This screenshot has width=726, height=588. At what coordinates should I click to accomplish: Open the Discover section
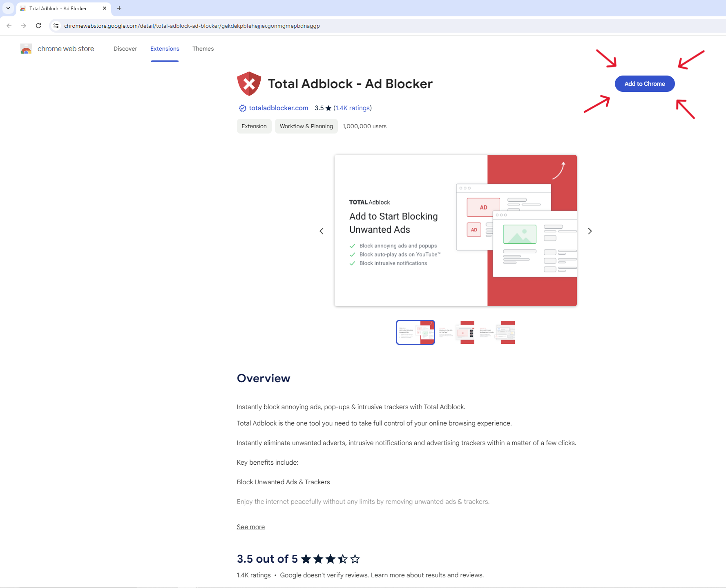pyautogui.click(x=125, y=49)
